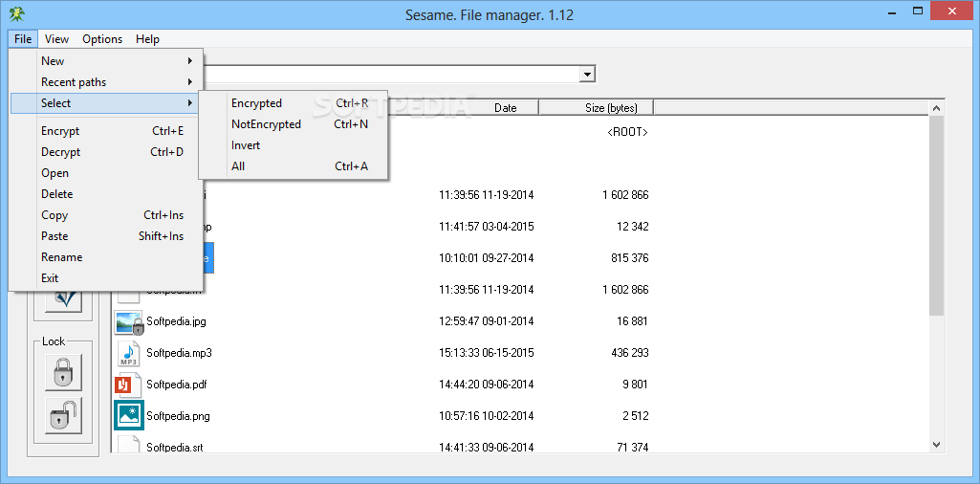Click the open padlock unlock button
980x484 pixels.
tap(63, 415)
